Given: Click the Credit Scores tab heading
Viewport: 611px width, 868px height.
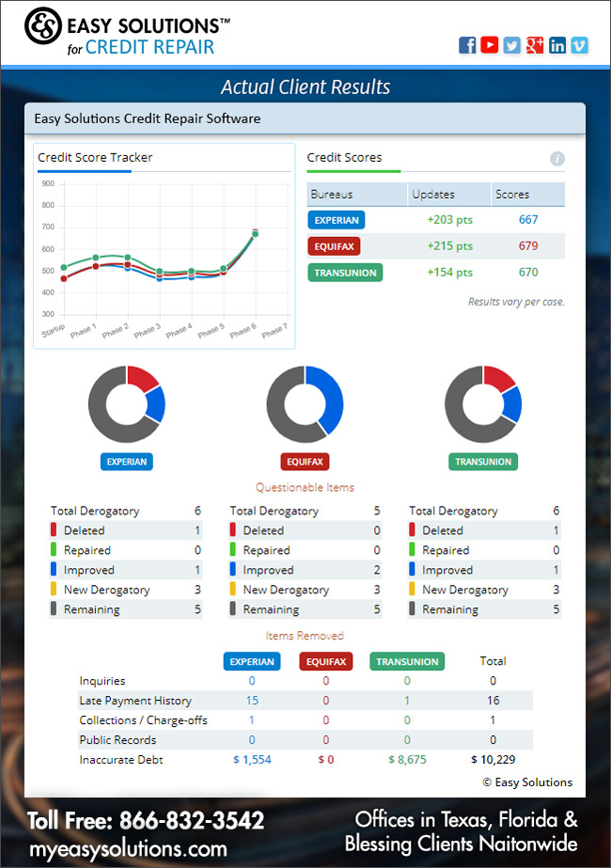Looking at the screenshot, I should [344, 158].
